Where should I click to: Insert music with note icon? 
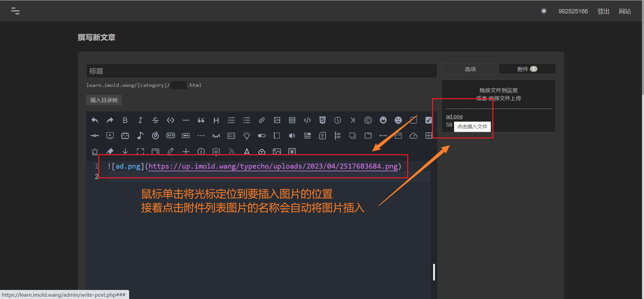coord(140,135)
